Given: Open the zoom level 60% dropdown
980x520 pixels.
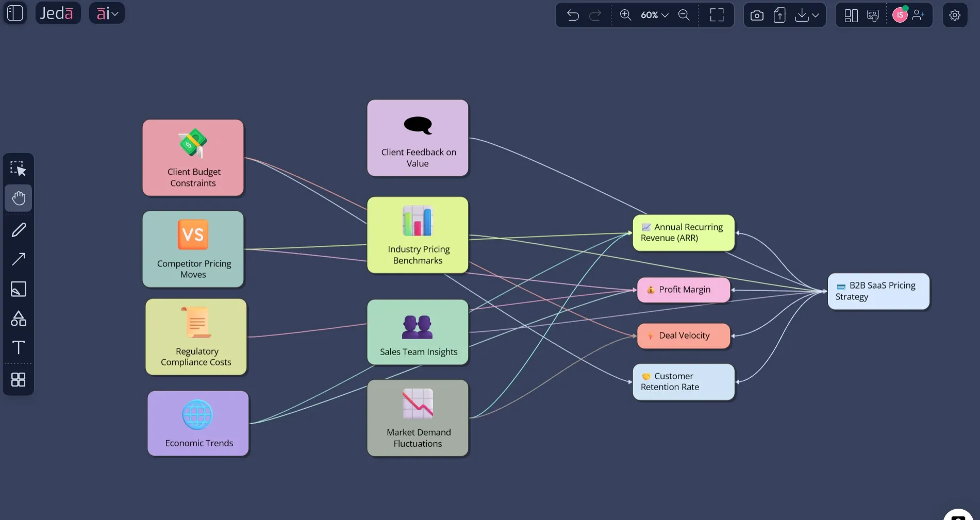Looking at the screenshot, I should coord(653,15).
